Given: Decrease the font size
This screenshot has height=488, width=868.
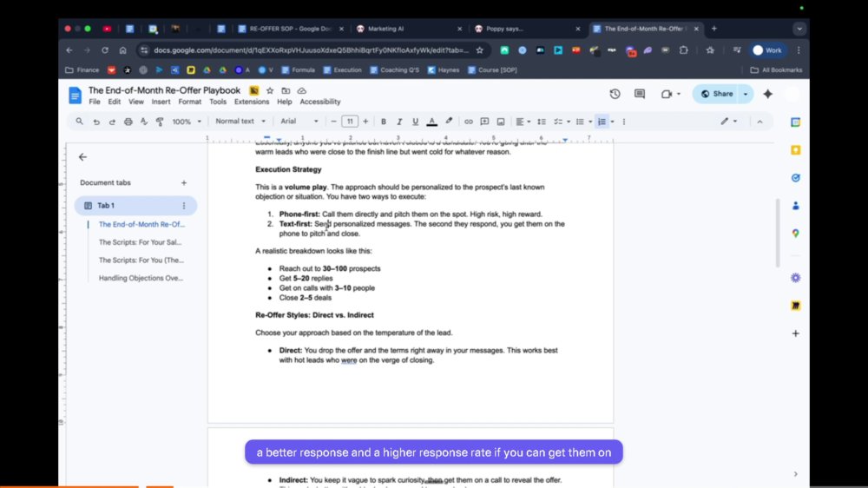Looking at the screenshot, I should (333, 122).
